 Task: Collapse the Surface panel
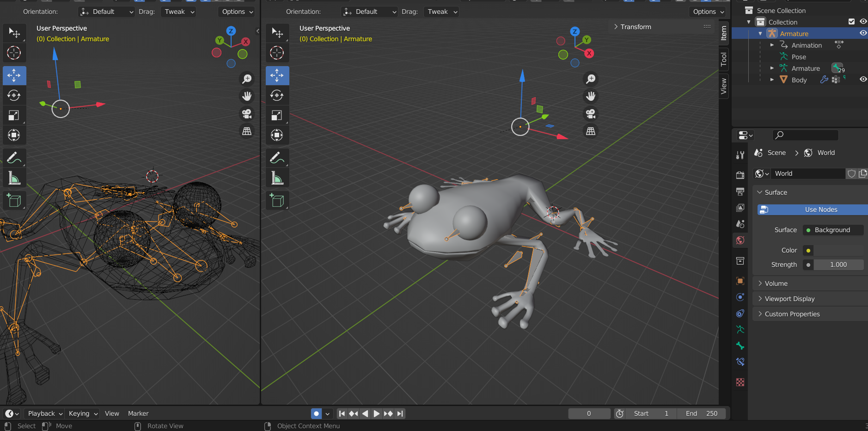(776, 192)
